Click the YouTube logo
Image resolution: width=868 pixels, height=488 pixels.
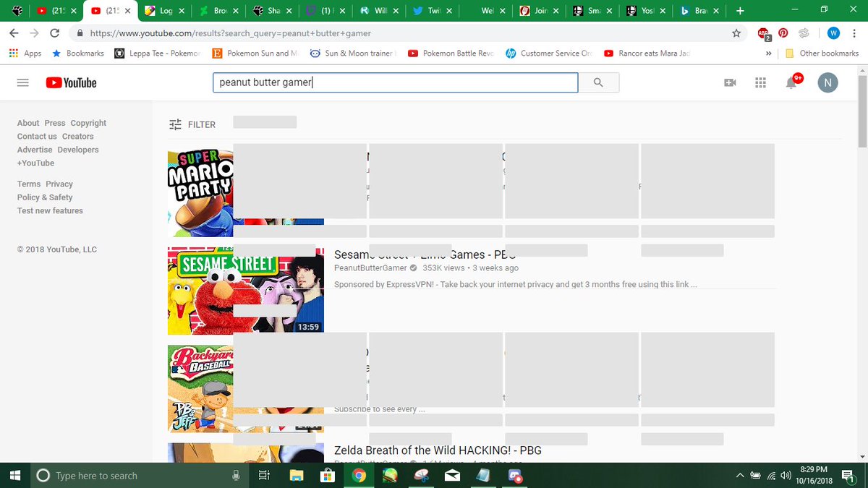coord(71,83)
